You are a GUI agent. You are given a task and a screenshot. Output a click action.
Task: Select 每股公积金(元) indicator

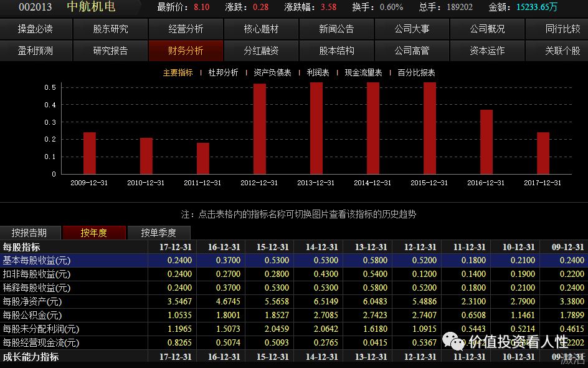32,315
